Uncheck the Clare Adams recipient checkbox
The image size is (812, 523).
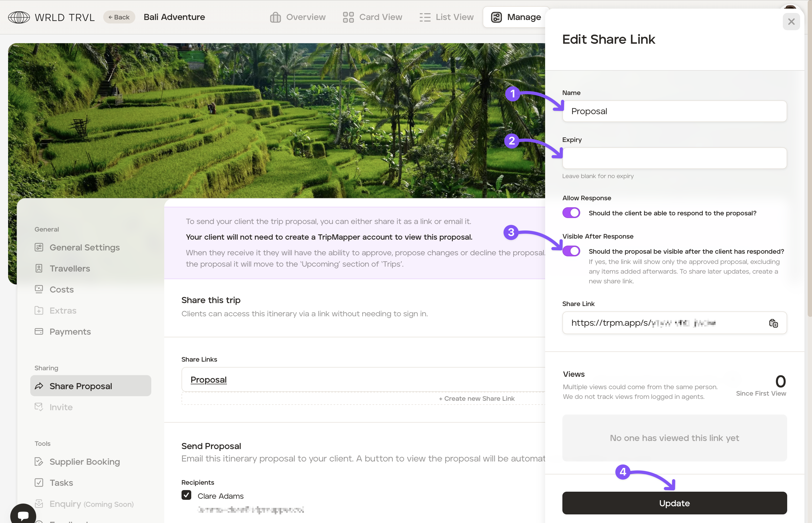click(x=186, y=495)
